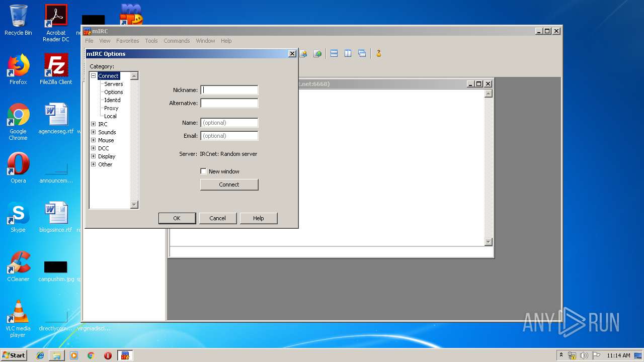
Task: Click the URL list globe toolbar icon
Action: (317, 53)
